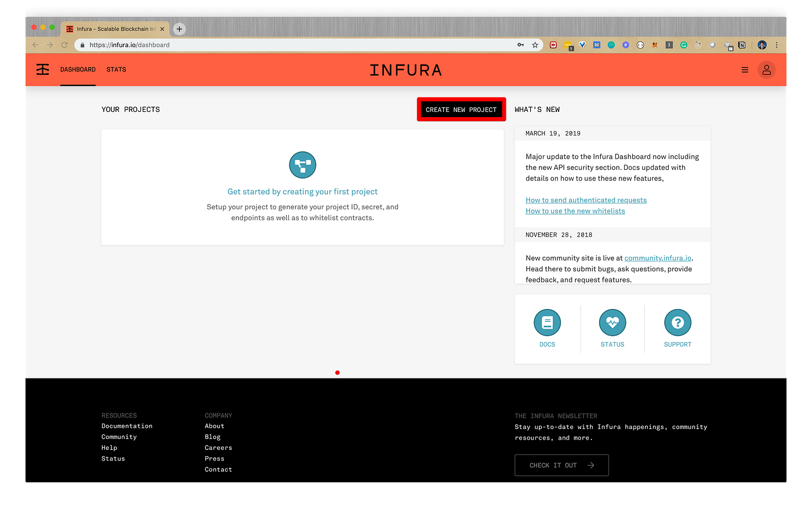
Task: Click the purple R hexagon extension
Action: (x=626, y=45)
